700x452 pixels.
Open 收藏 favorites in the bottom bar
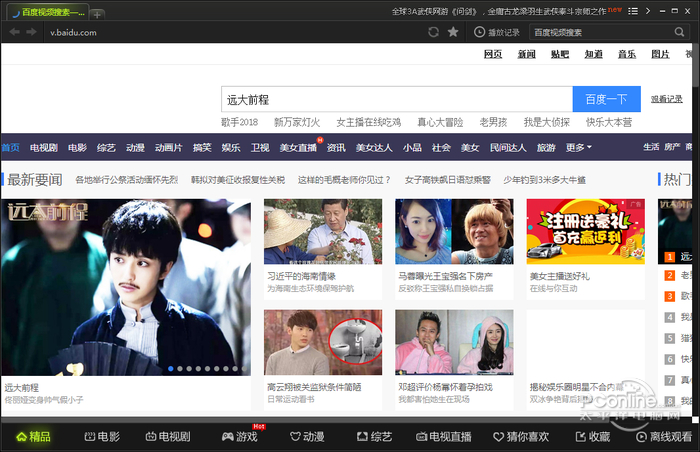click(593, 436)
